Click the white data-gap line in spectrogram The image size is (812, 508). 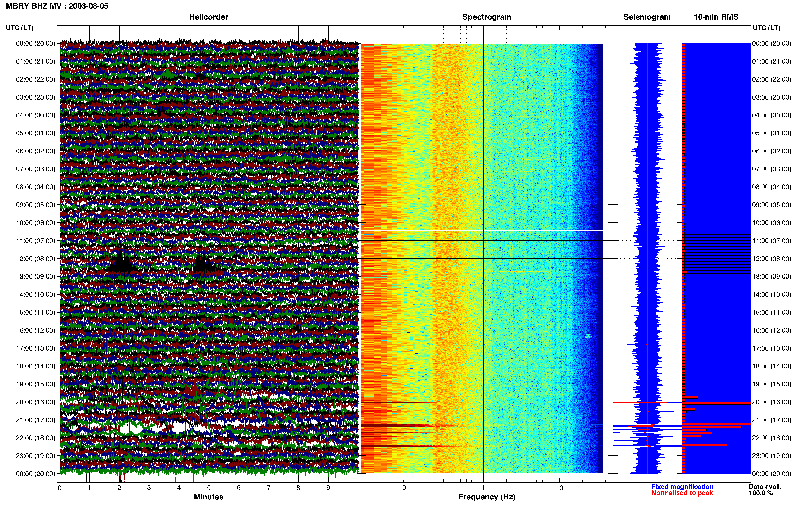coord(482,231)
